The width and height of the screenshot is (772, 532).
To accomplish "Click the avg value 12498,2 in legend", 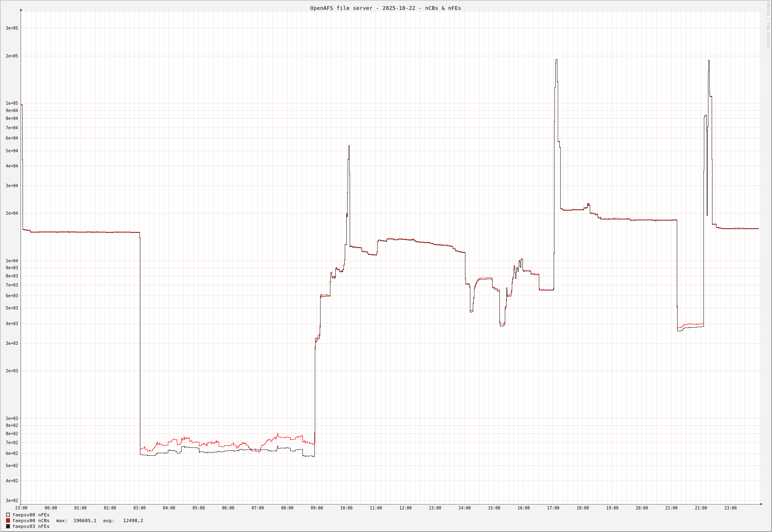I will [x=133, y=521].
